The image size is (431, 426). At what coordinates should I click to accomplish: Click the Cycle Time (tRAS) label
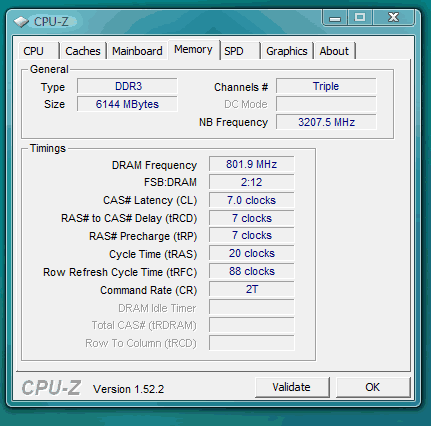click(153, 254)
